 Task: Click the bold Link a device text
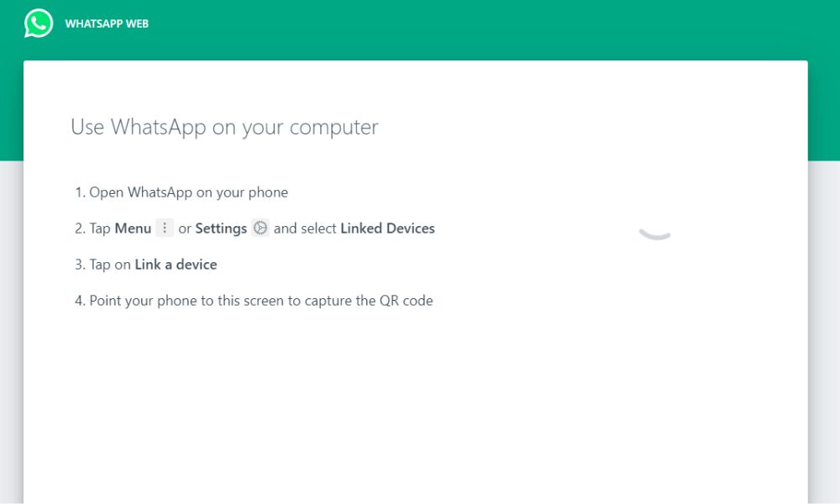pos(176,264)
